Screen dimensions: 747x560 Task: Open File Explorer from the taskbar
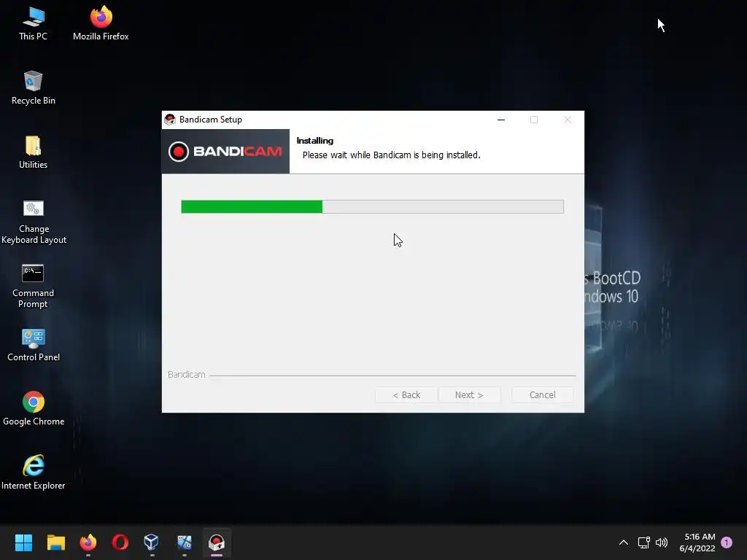[x=55, y=542]
